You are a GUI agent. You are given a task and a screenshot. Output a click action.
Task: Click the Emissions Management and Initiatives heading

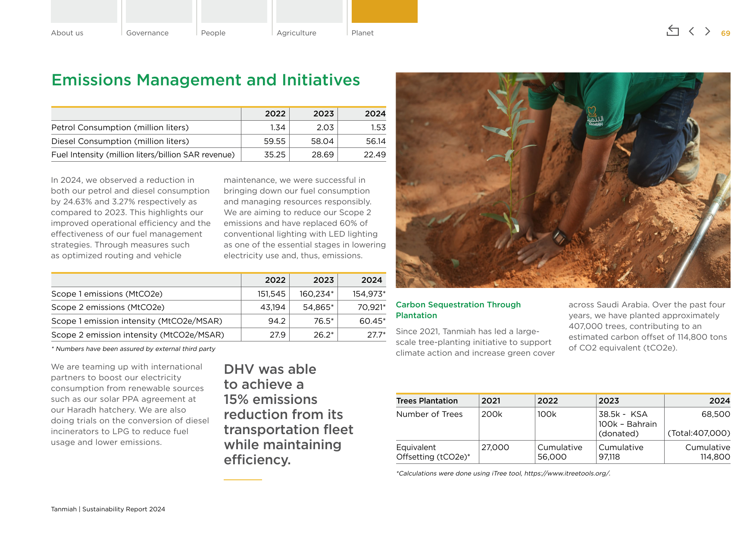tap(206, 80)
